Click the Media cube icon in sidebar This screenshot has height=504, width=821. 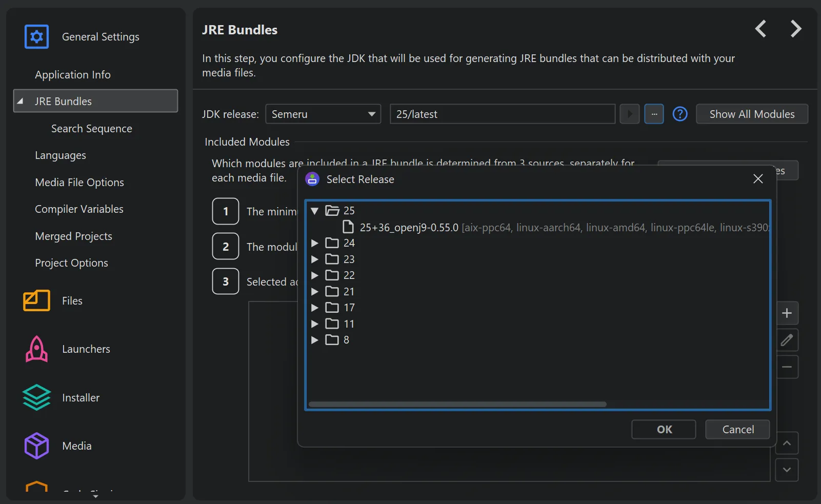click(36, 446)
